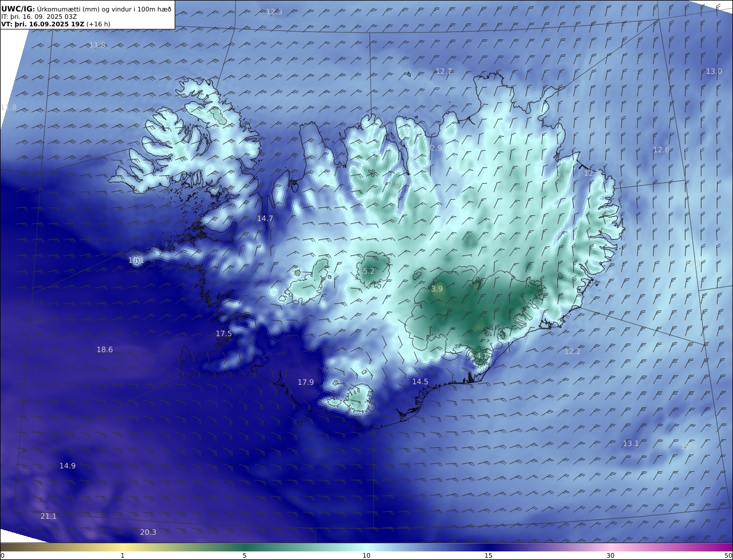Click the colorbar tick label 10
The width and height of the screenshot is (733, 560).
coord(366,555)
